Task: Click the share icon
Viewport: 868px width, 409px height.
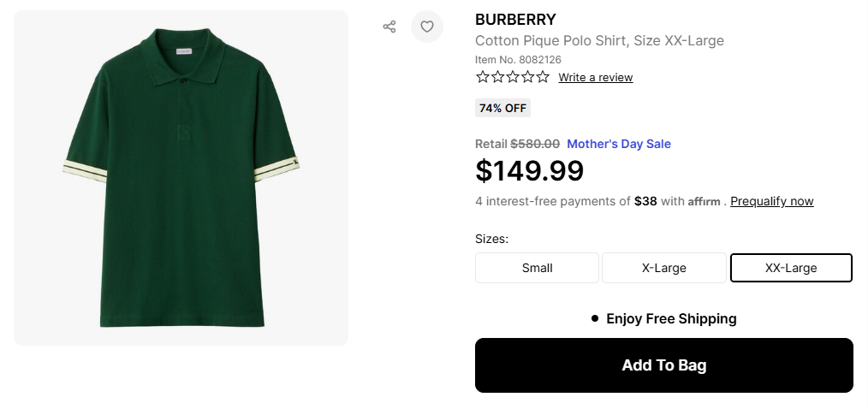Action: point(389,27)
